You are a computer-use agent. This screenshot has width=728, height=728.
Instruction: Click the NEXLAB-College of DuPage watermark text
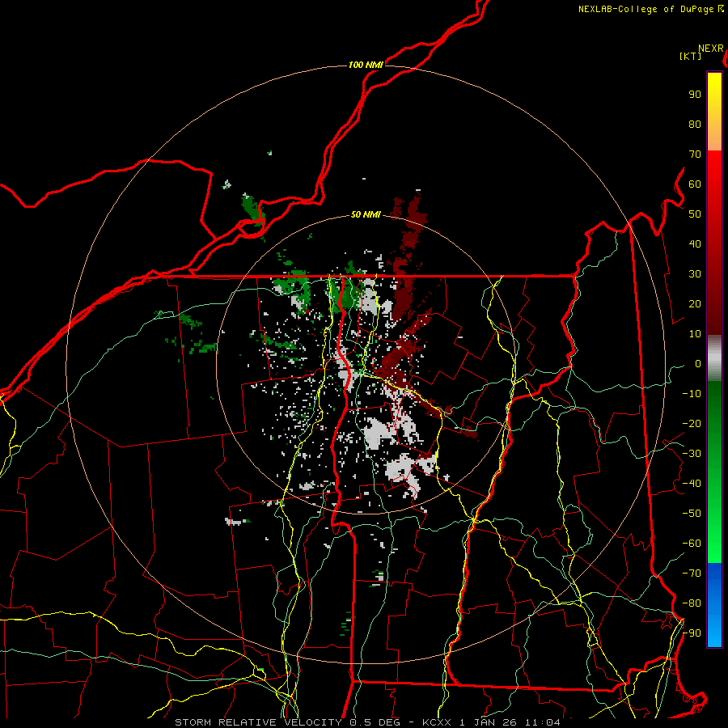[650, 9]
